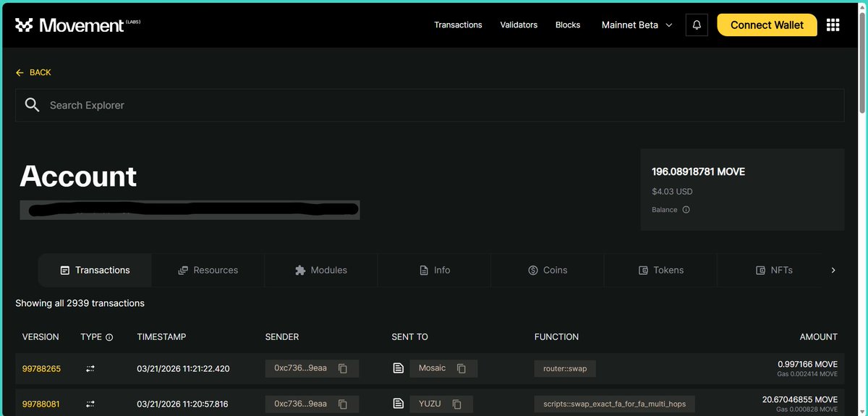Switch to the Tokens tab
868x416 pixels.
pos(660,270)
